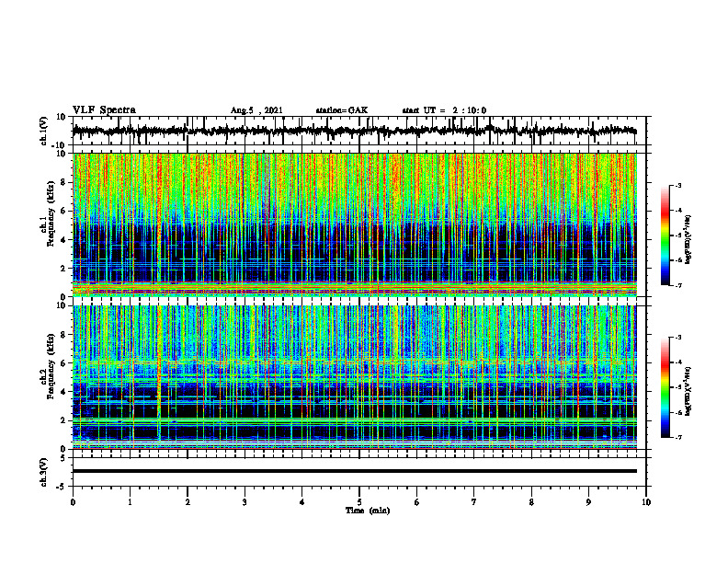Click the lower ch.2 PSD color bar

[x=665, y=387]
